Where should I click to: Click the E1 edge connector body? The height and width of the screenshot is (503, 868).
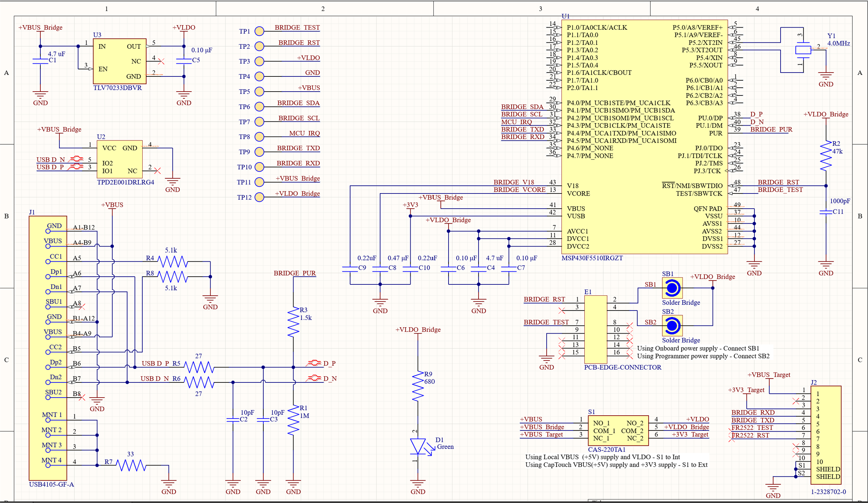(x=596, y=329)
